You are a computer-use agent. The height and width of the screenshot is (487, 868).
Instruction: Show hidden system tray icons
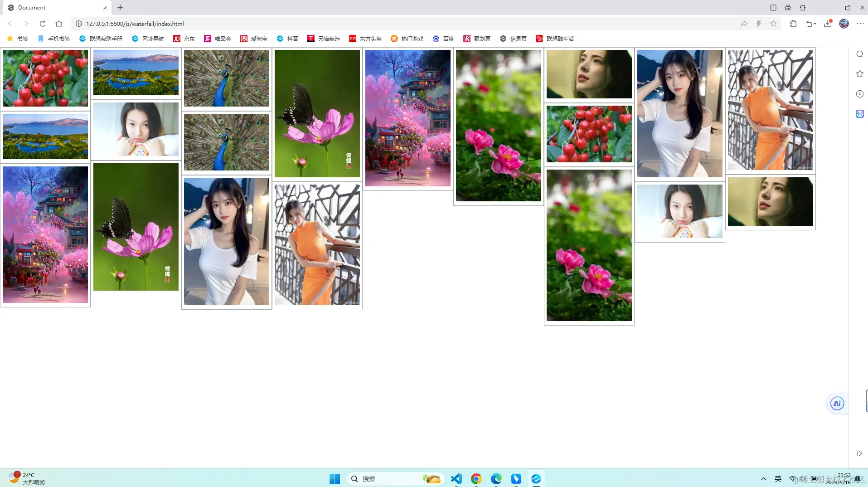click(x=764, y=479)
